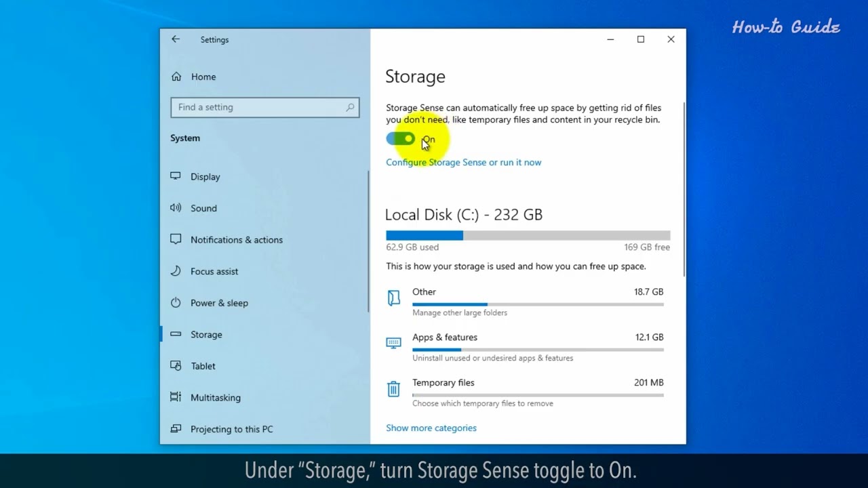The image size is (868, 488).
Task: Click the back arrow in Settings
Action: click(176, 39)
